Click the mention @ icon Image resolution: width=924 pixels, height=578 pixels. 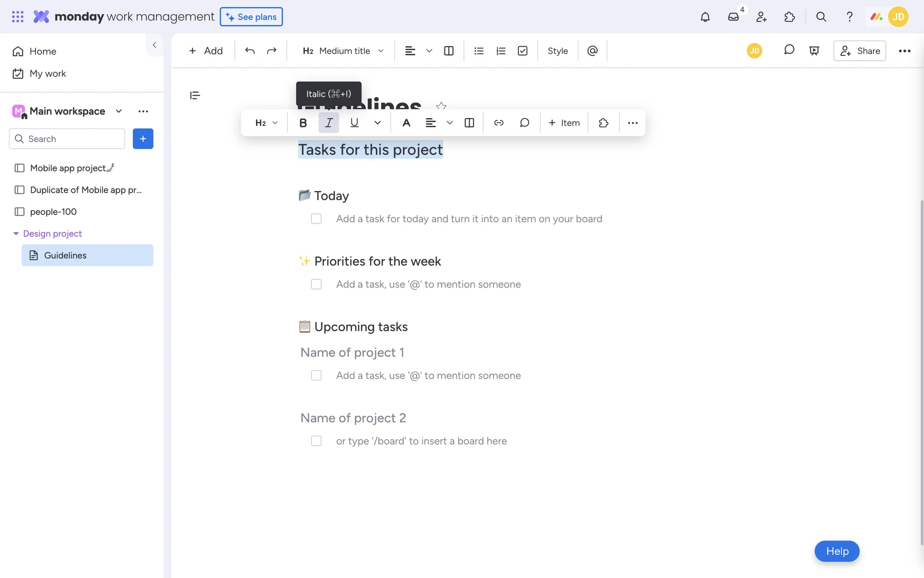pyautogui.click(x=592, y=51)
